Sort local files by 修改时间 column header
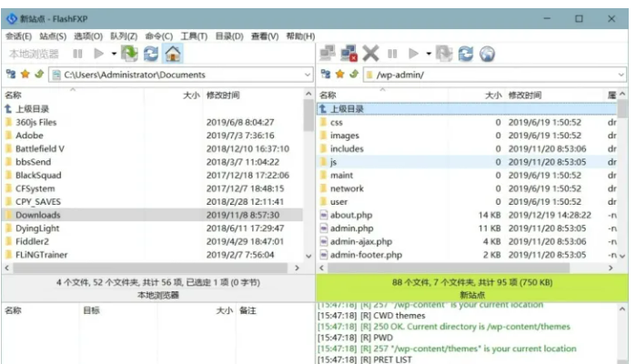The height and width of the screenshot is (364, 636). [252, 95]
